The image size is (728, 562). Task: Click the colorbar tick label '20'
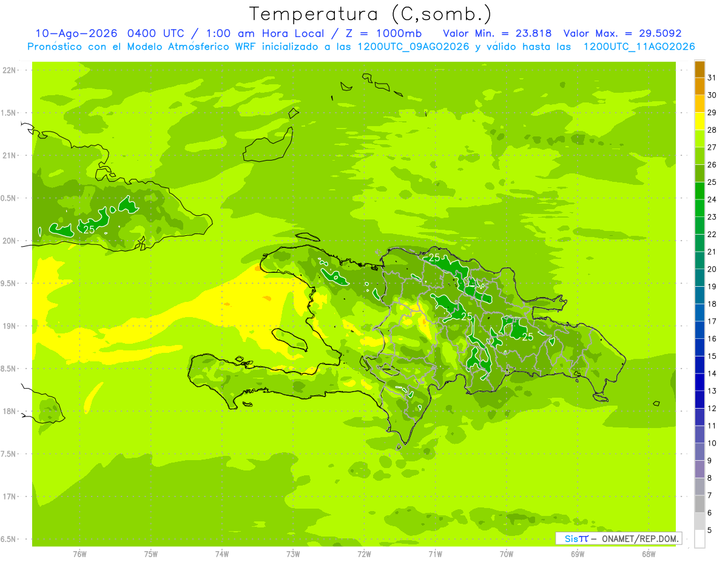[712, 269]
